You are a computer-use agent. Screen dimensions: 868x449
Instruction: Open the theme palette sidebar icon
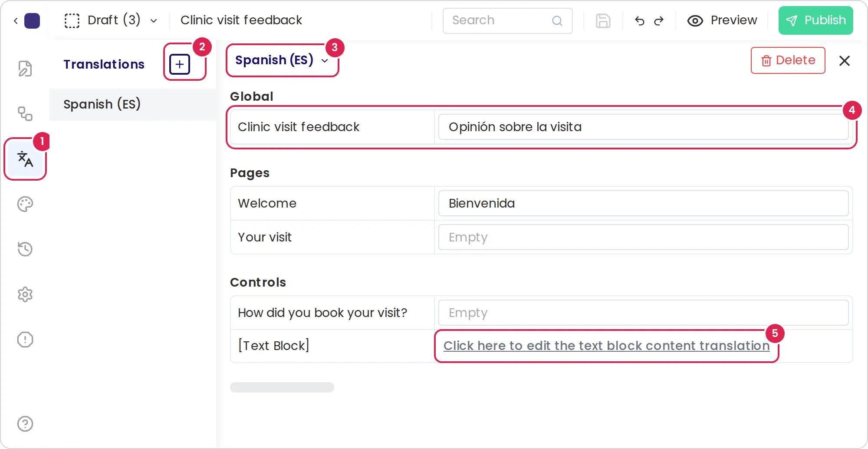point(25,204)
